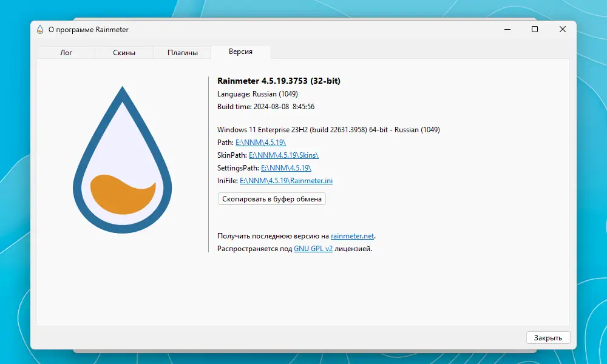
Task: Close the window with the X button
Action: coord(563,29)
